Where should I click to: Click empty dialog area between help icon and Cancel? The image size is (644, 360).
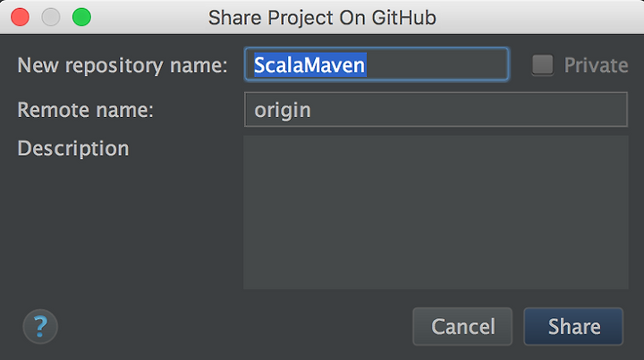[x=234, y=326]
